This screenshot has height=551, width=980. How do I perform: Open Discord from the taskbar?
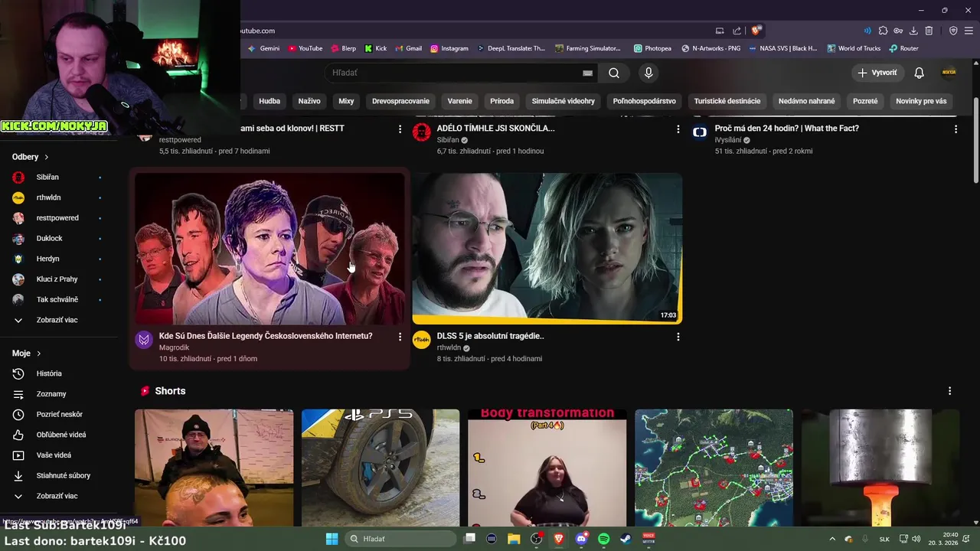581,539
